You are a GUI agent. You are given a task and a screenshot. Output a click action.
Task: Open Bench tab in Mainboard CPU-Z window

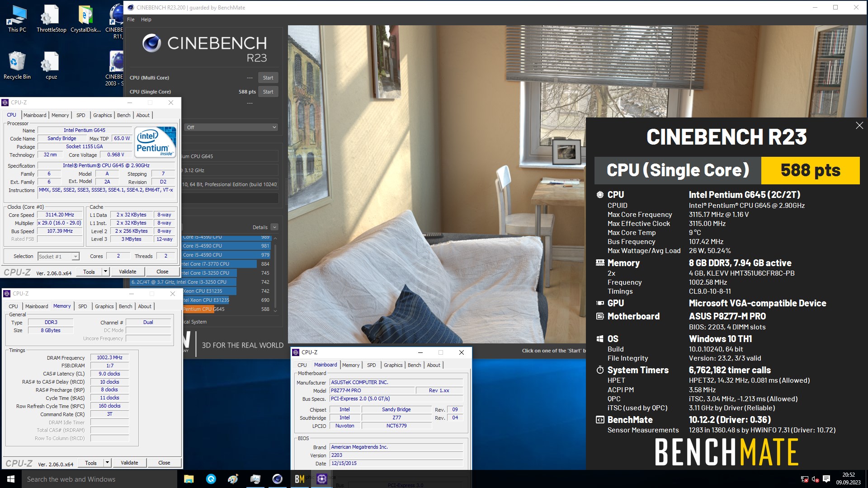[x=414, y=365]
